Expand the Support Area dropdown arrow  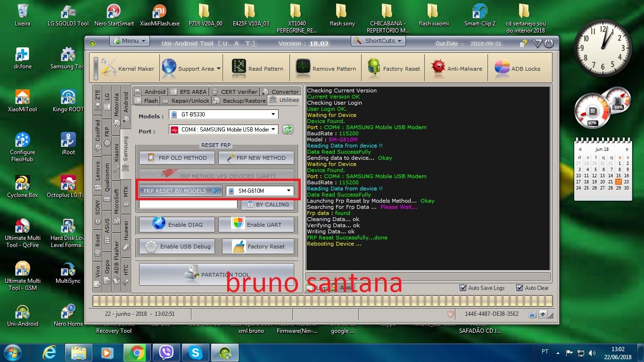pyautogui.click(x=218, y=69)
